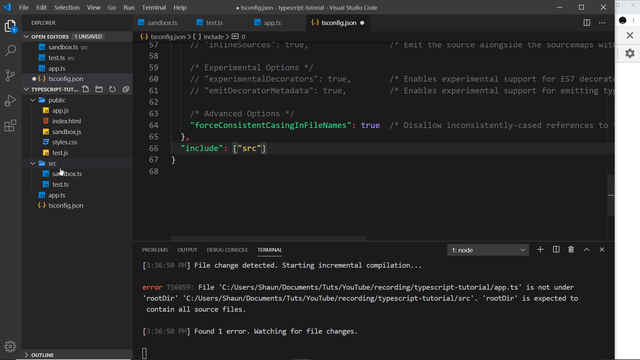Open root app.ts in the file tree
Image resolution: width=640 pixels, height=360 pixels.
click(57, 195)
